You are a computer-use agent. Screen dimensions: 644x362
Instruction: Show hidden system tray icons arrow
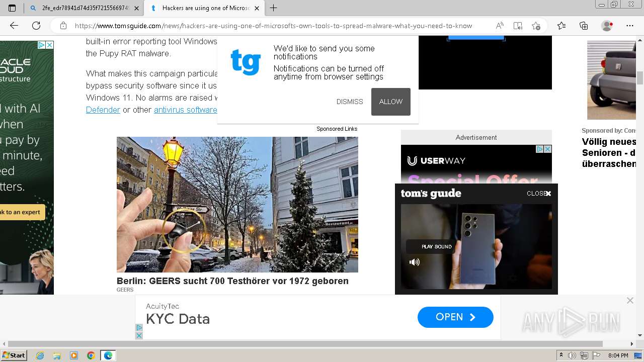coord(561,355)
